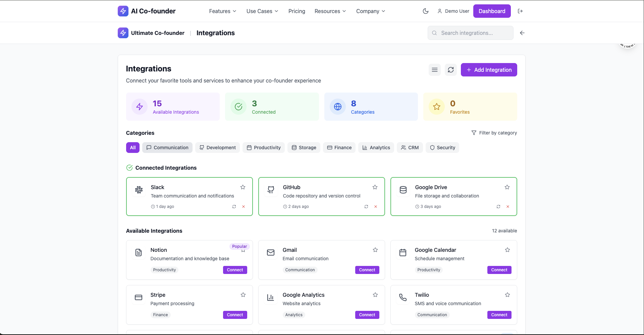Filter by Storage category
This screenshot has height=335, width=644.
point(304,148)
